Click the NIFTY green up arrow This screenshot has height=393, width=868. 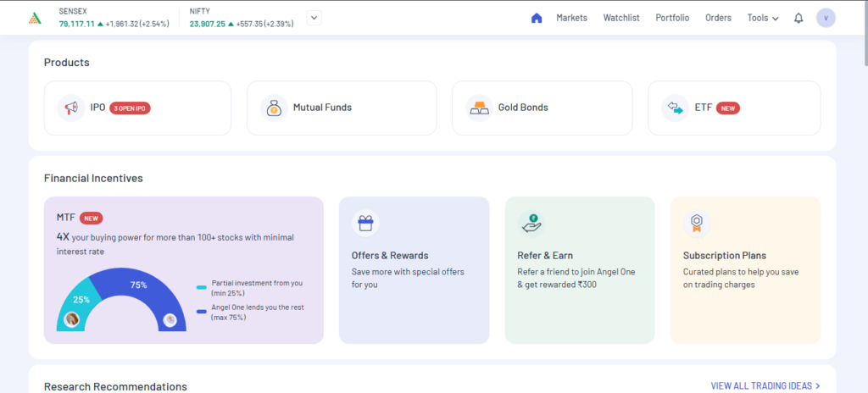(x=231, y=25)
